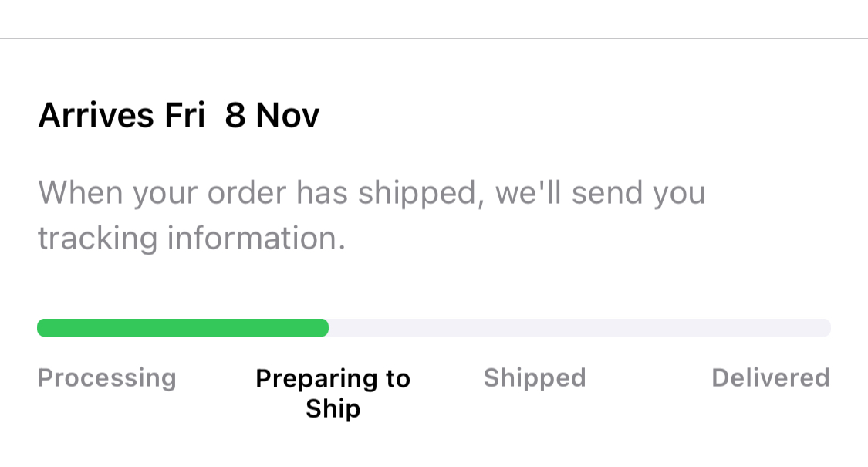The height and width of the screenshot is (467, 868).
Task: Select the Shipped stage label
Action: click(535, 378)
